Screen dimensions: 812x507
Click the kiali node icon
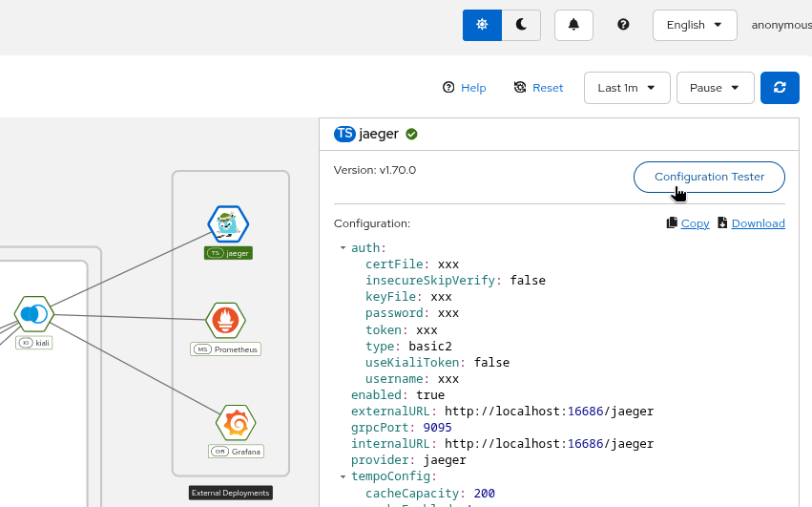(x=34, y=313)
